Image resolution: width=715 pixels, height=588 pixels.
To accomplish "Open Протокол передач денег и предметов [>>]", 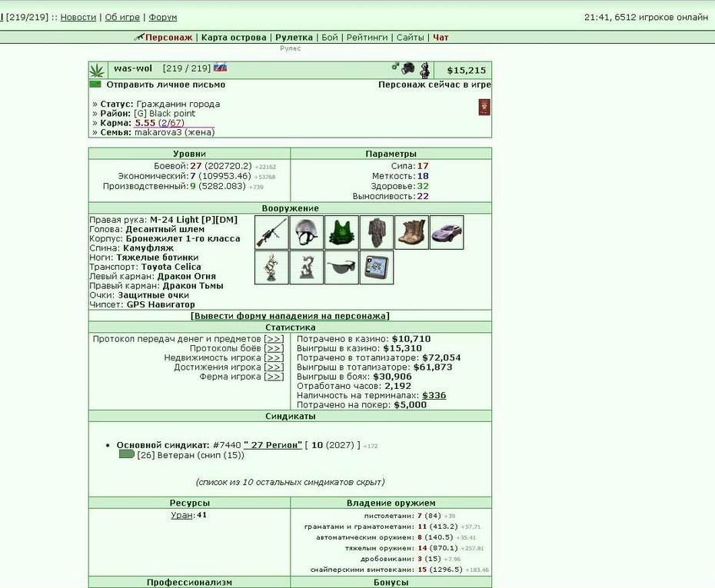I will click(x=274, y=339).
